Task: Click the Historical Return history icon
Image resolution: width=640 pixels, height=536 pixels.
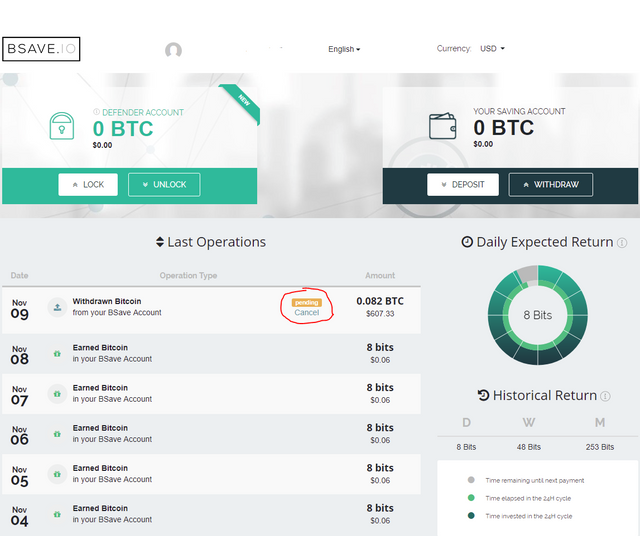Action: pyautogui.click(x=483, y=395)
